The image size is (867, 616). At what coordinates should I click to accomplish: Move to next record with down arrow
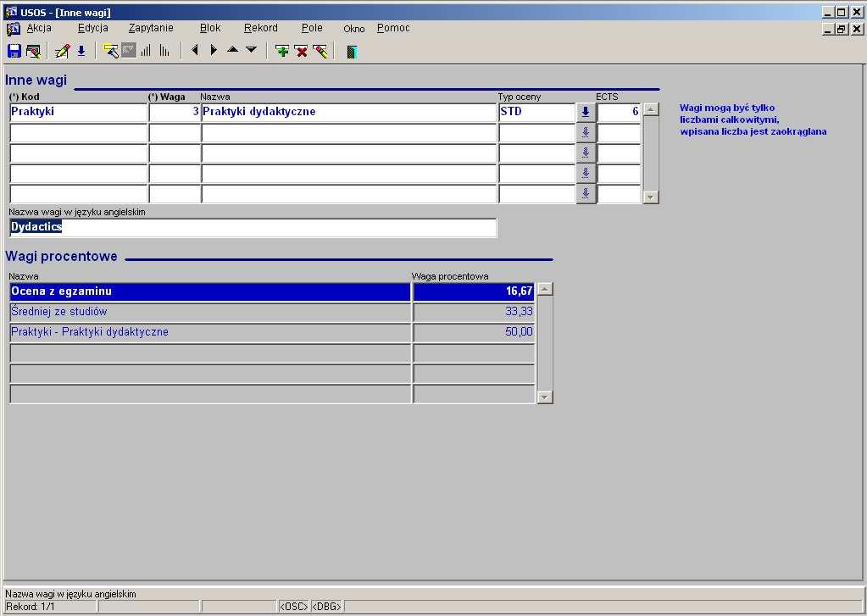[251, 50]
